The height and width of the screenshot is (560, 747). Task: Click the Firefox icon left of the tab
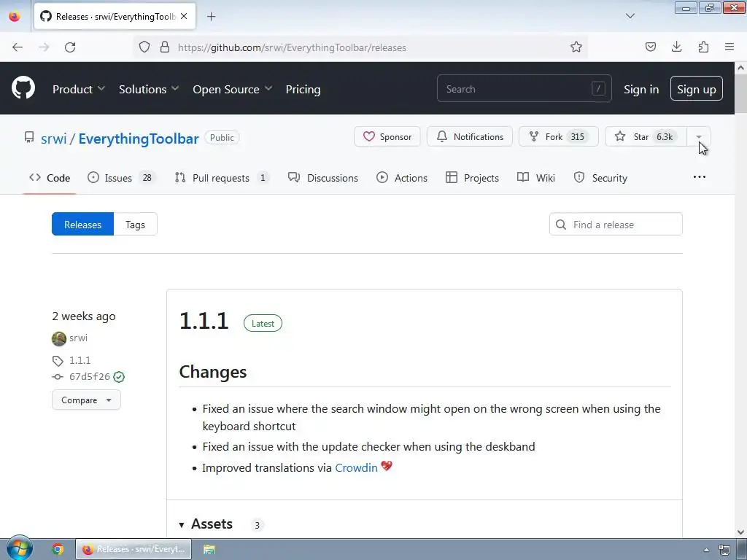pyautogui.click(x=15, y=16)
